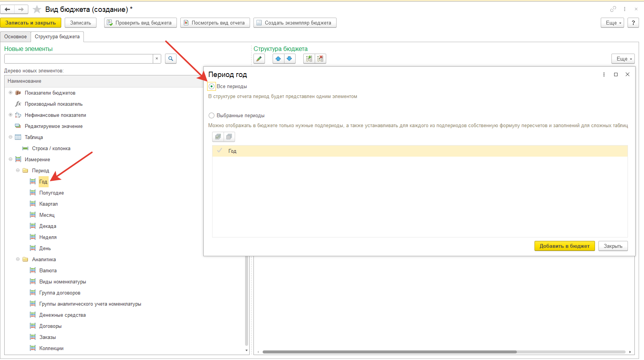Toggle the checkmark for Год row
The image size is (644, 360).
[x=220, y=151]
